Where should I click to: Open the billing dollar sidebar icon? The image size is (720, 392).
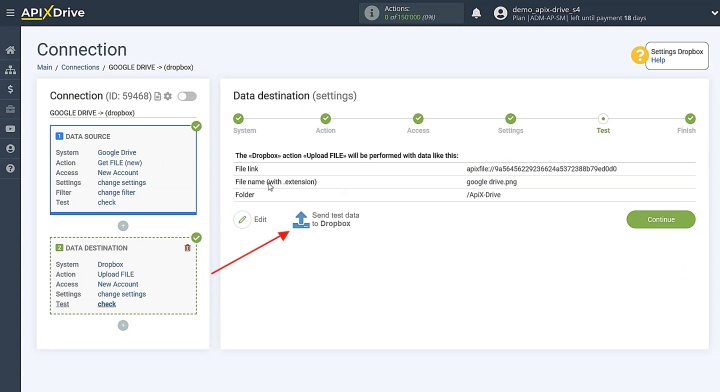click(x=10, y=90)
